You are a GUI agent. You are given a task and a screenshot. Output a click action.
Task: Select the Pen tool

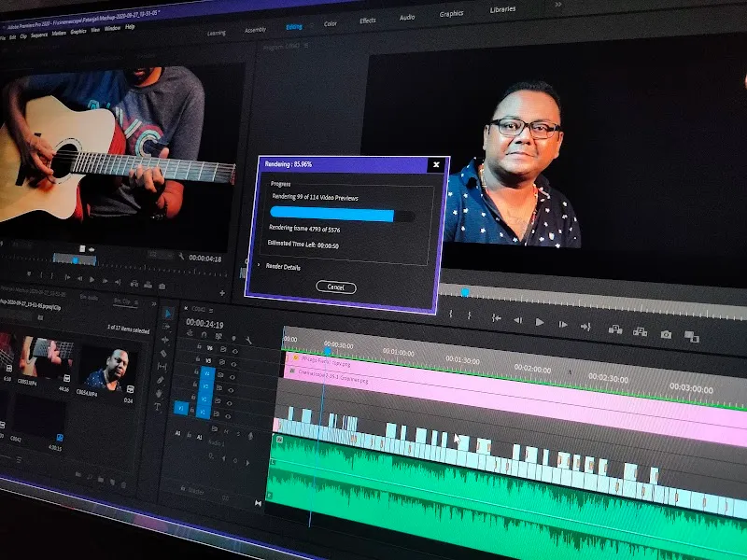(161, 380)
